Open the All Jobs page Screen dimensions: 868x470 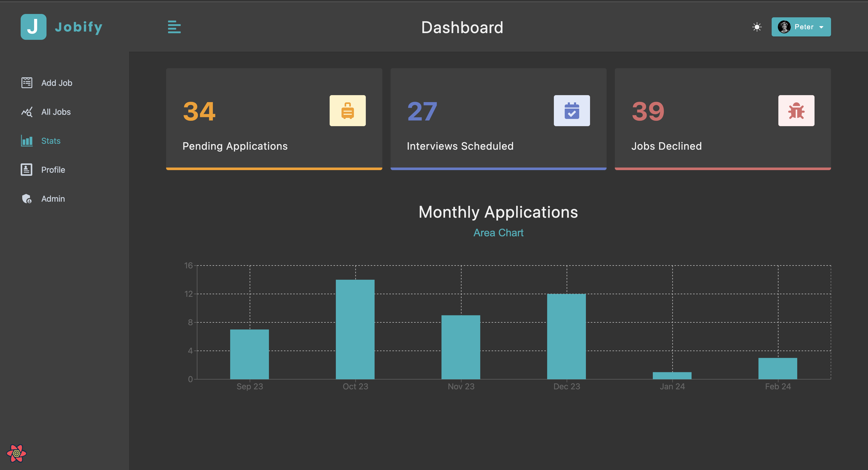point(56,112)
